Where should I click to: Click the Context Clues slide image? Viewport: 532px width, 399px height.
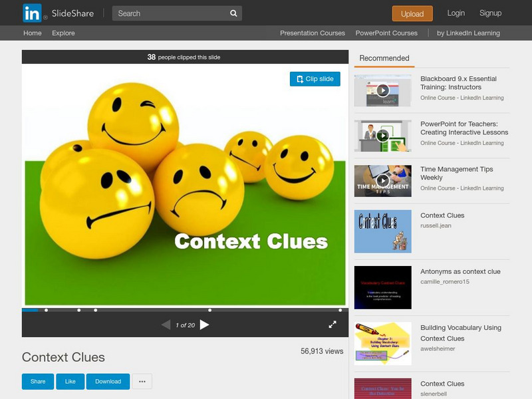(x=186, y=185)
